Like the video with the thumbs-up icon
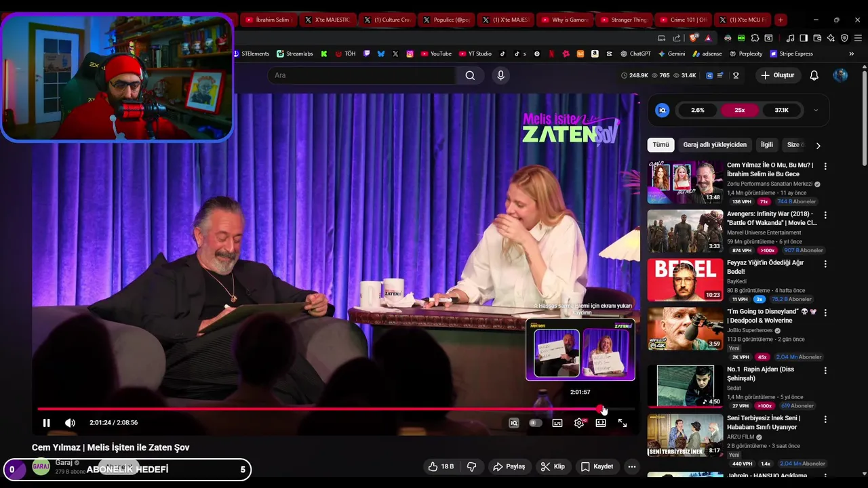The image size is (868, 488). point(441,466)
